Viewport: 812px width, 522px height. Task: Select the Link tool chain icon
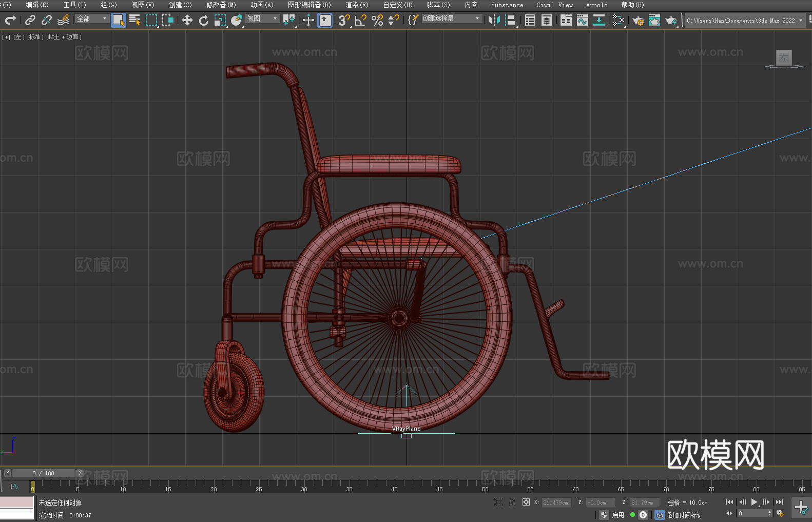pyautogui.click(x=30, y=20)
